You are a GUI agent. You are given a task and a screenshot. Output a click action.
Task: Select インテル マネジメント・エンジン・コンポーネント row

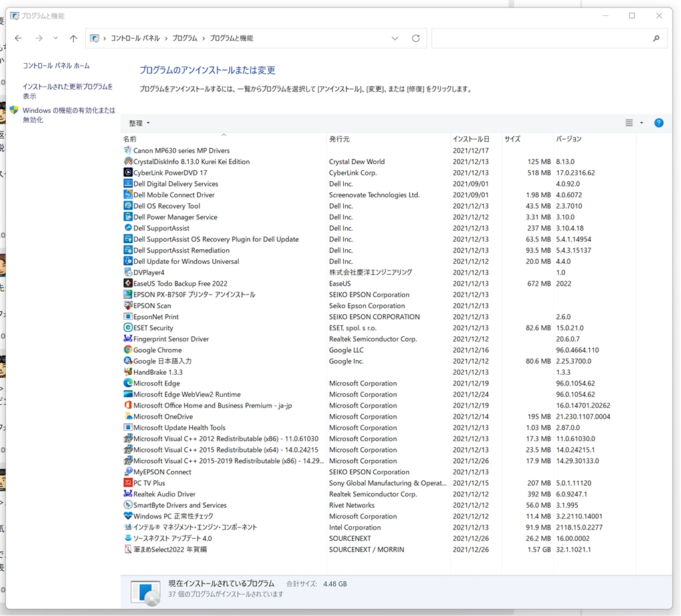[378, 527]
